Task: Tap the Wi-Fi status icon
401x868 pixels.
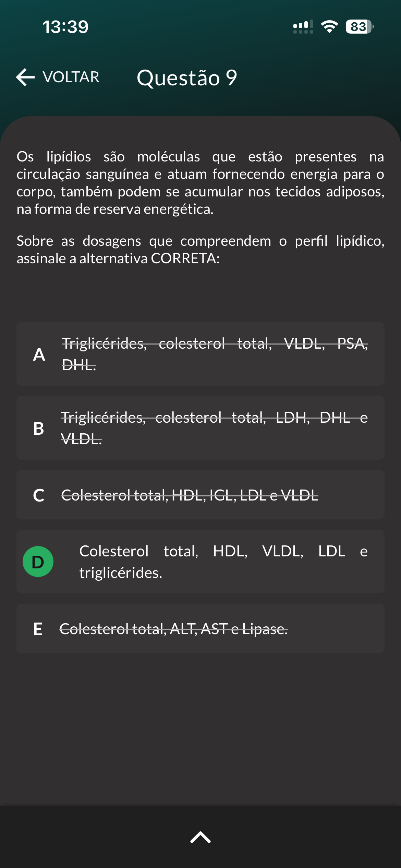Action: (329, 27)
